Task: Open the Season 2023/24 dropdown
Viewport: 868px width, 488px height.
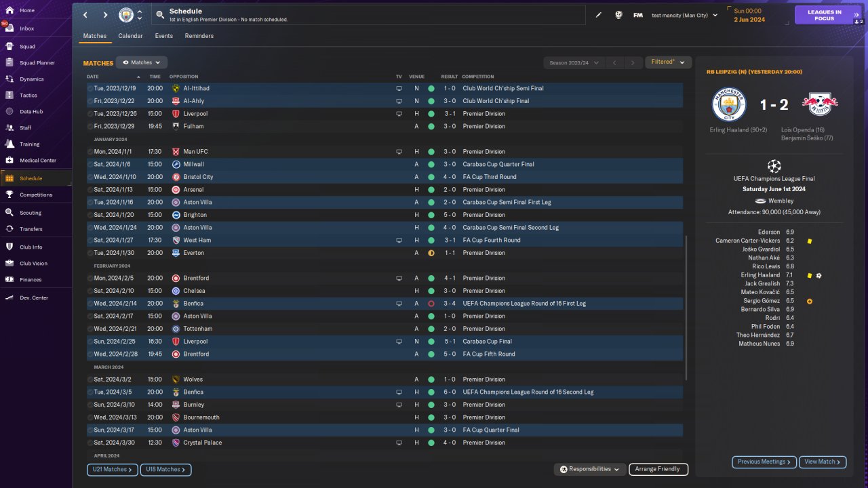Action: click(x=574, y=62)
